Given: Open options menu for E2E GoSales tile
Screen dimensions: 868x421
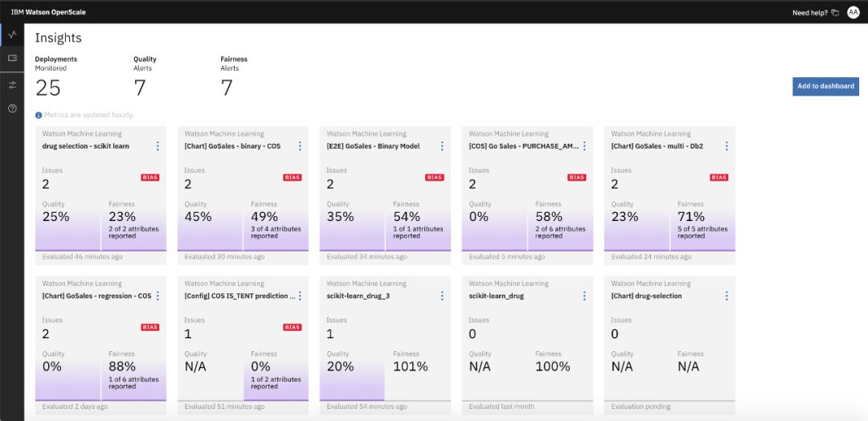Looking at the screenshot, I should coord(442,146).
